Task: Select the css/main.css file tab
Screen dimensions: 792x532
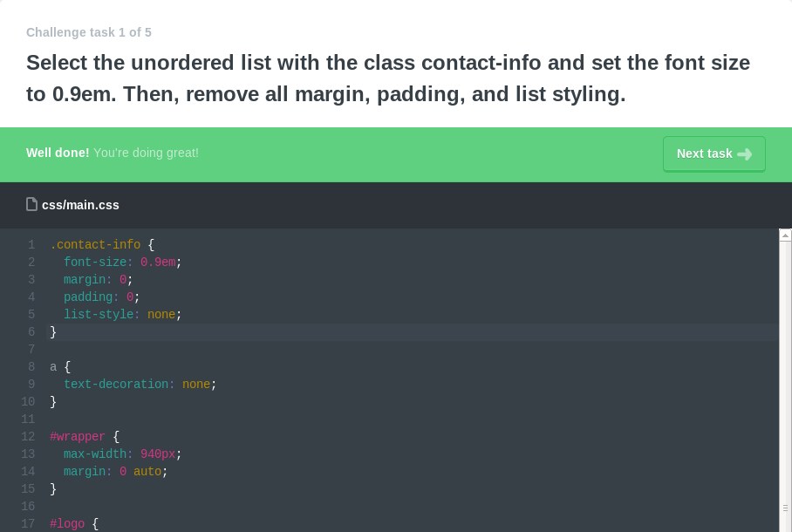Action: 80,205
